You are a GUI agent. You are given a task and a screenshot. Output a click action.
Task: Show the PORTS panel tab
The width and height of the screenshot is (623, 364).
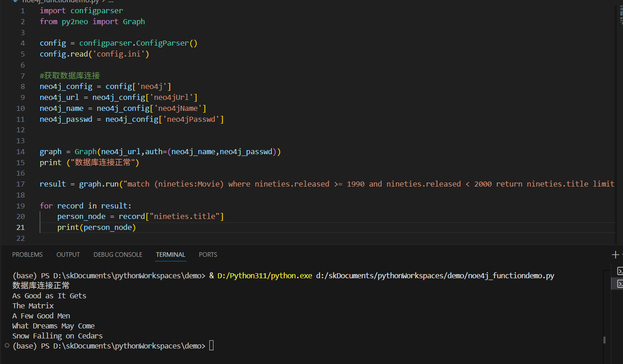pyautogui.click(x=208, y=255)
